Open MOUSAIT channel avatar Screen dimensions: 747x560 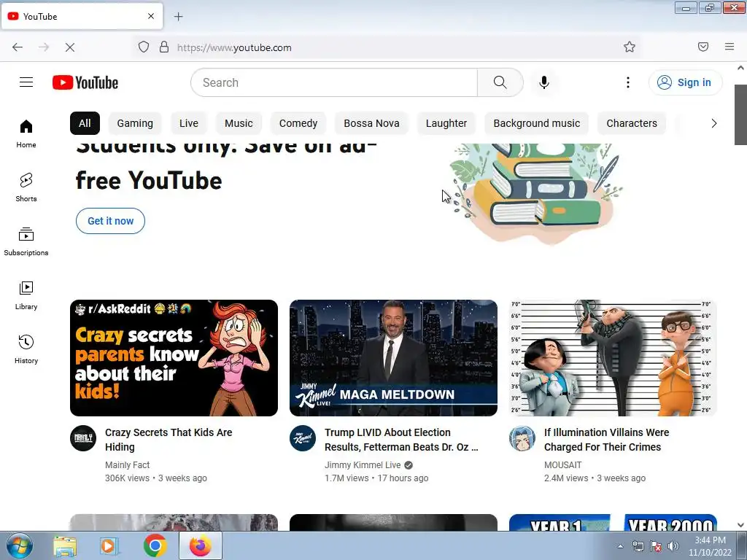click(522, 438)
